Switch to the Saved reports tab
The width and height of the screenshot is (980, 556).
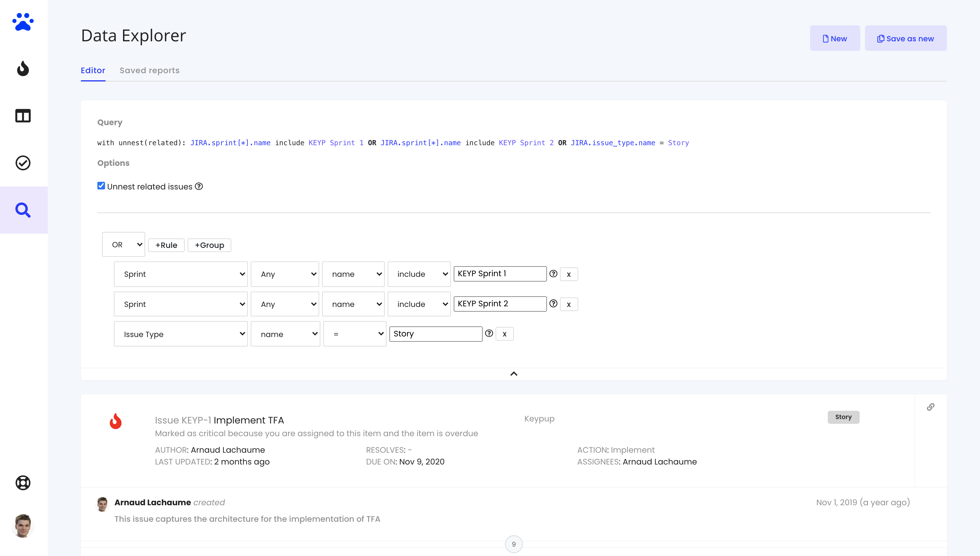(x=149, y=70)
